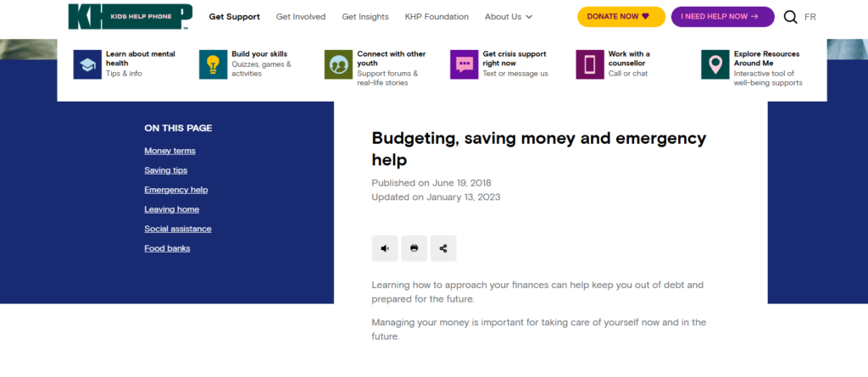Jump to the Saving tips section

[166, 170]
